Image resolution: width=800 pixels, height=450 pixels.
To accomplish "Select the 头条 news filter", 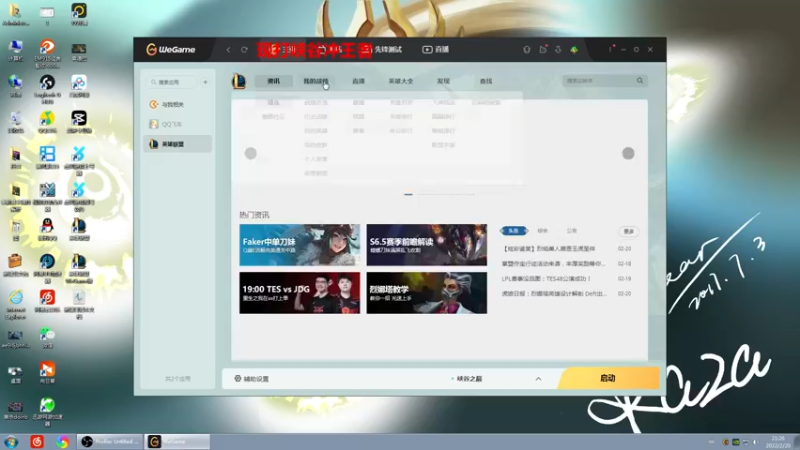I will (x=514, y=231).
